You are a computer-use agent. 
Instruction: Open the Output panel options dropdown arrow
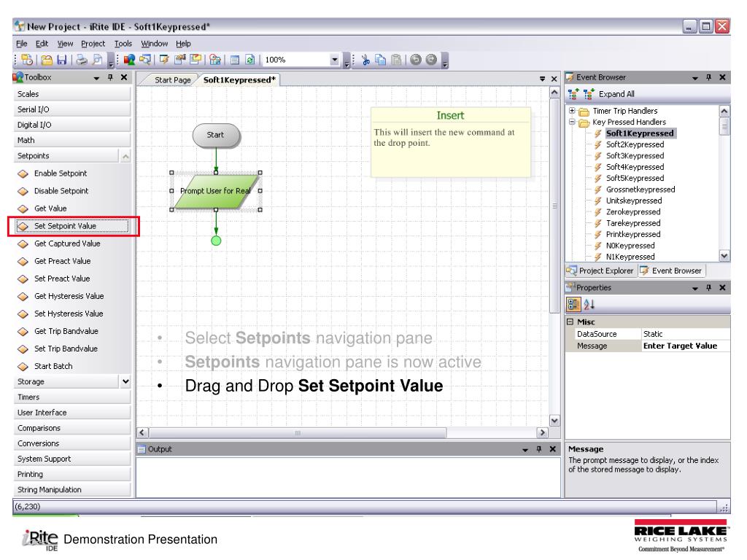pos(525,449)
